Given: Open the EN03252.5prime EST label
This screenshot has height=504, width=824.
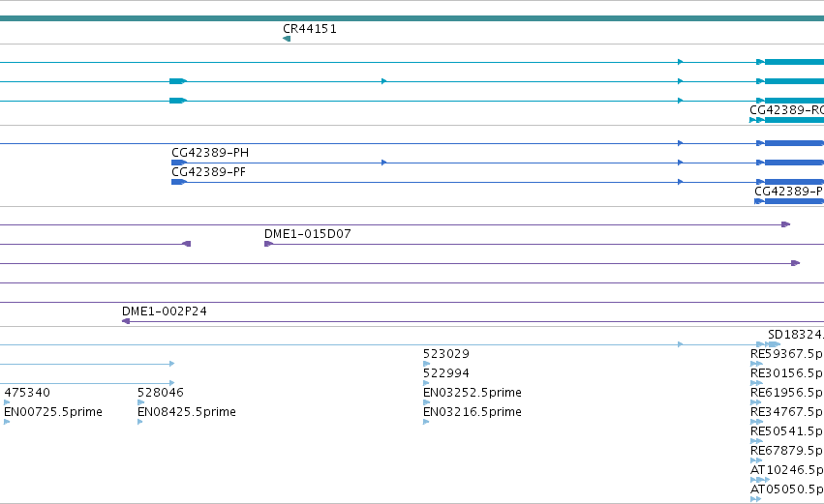Looking at the screenshot, I should [473, 393].
